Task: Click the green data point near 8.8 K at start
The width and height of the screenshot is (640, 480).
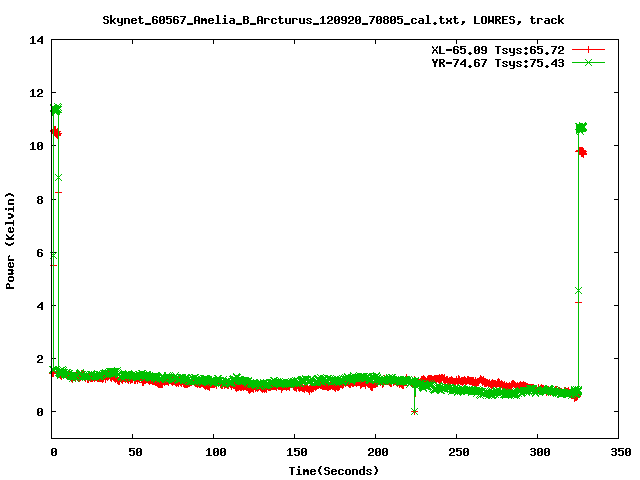Action: tap(58, 178)
